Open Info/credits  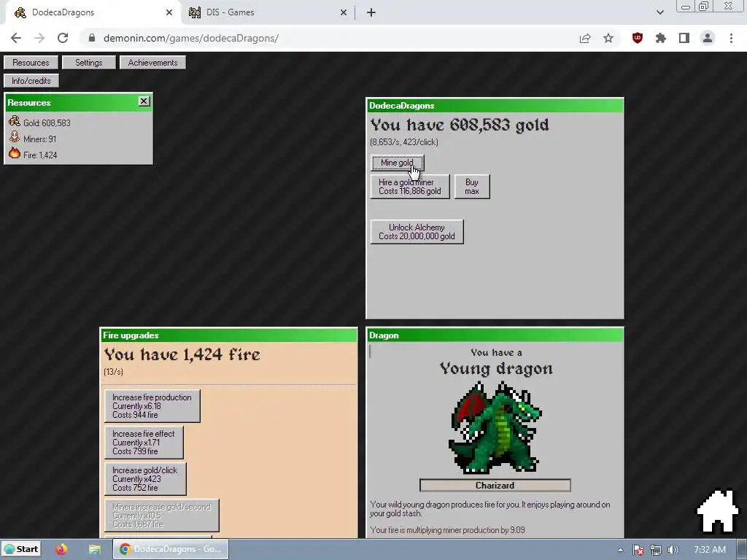tap(31, 80)
